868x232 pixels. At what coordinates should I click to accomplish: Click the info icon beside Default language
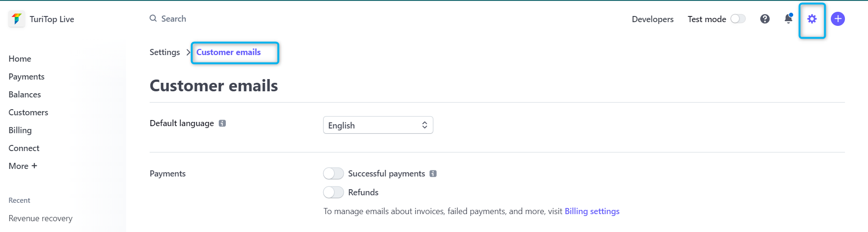pyautogui.click(x=223, y=123)
